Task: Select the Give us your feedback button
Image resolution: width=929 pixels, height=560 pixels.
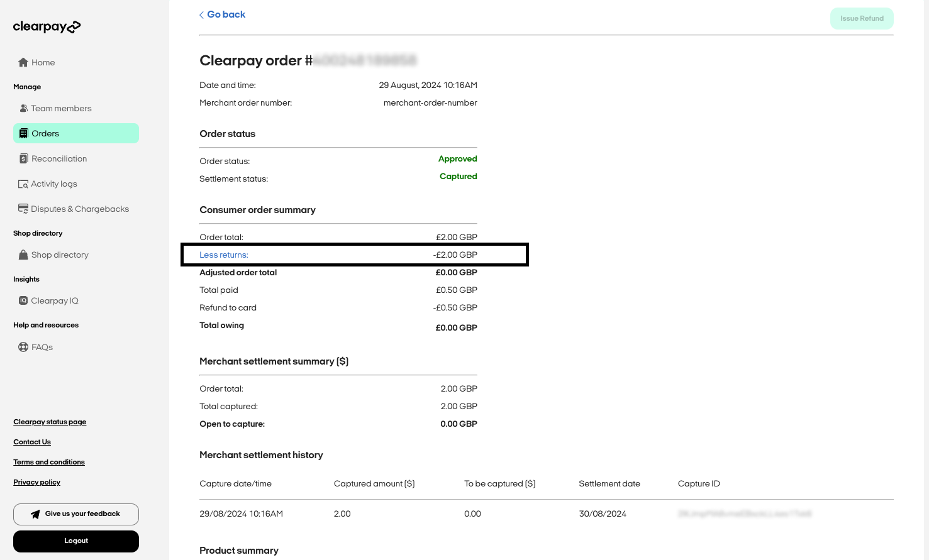Action: pos(75,513)
